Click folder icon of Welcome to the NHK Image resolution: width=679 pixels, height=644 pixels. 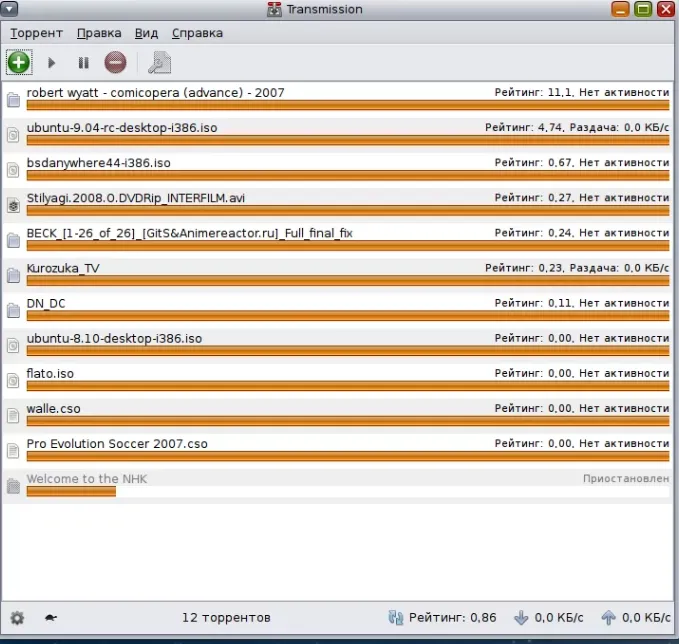click(x=13, y=486)
